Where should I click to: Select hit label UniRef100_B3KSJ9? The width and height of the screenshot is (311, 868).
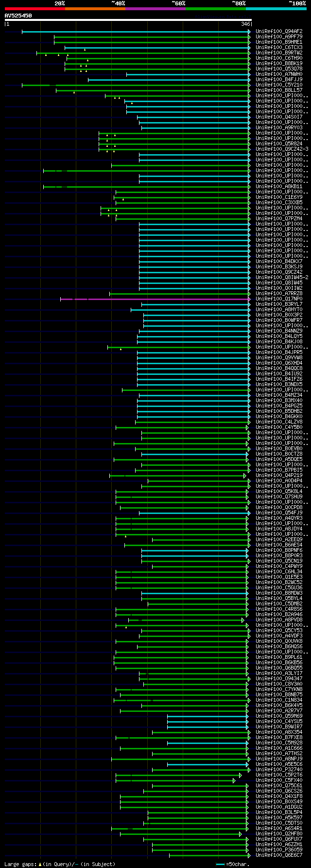click(279, 267)
